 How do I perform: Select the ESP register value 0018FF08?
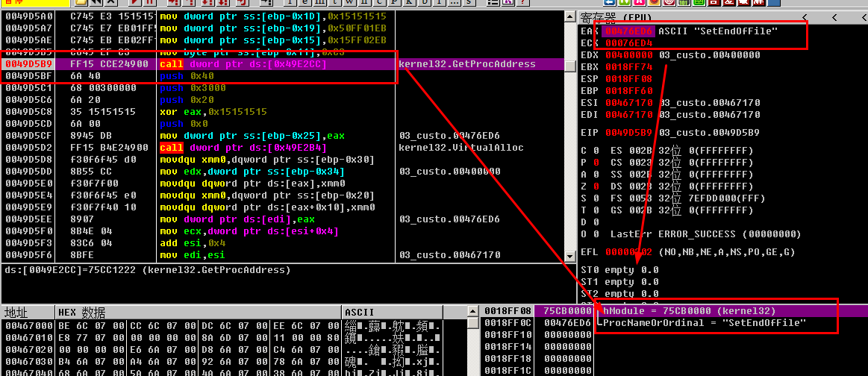tap(629, 79)
